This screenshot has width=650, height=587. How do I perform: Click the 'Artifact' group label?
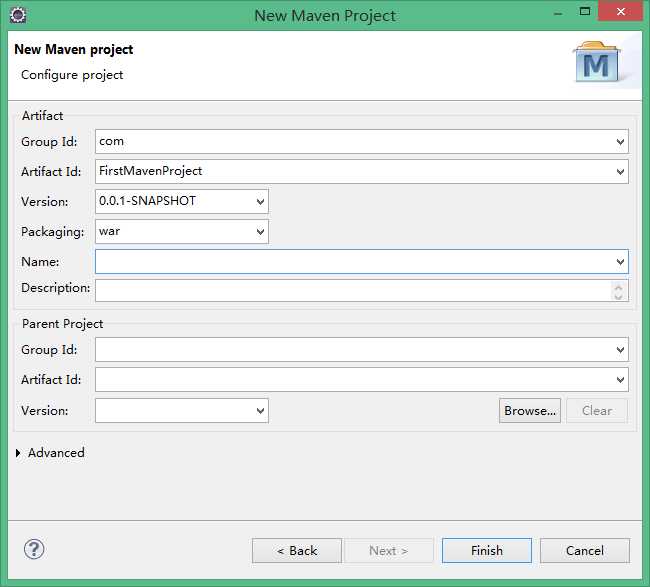tap(43, 116)
